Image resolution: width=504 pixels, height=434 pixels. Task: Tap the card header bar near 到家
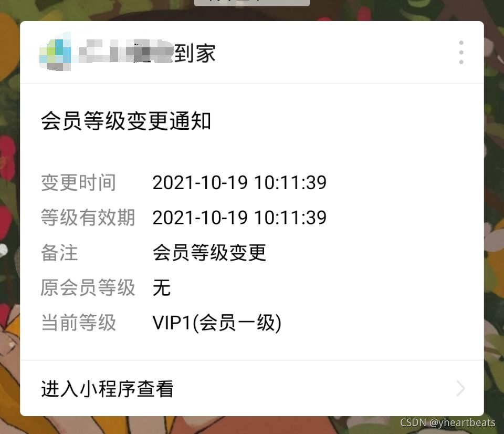click(x=251, y=53)
